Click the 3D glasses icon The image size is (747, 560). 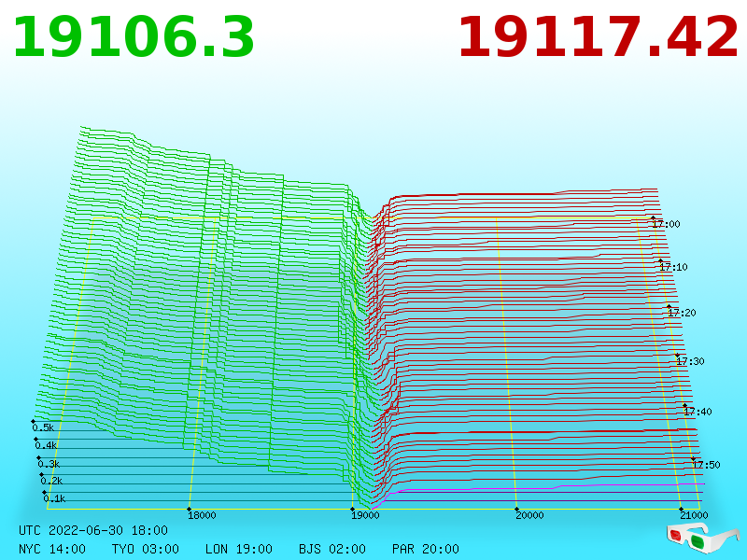703,538
